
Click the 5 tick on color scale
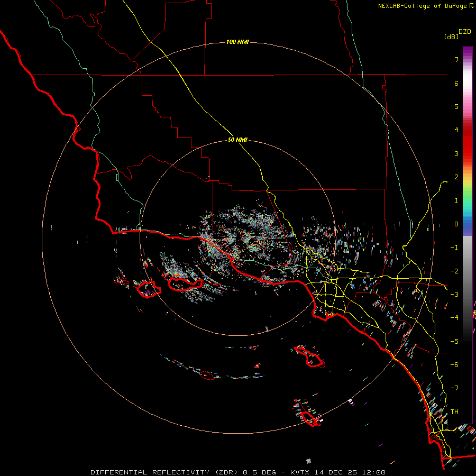click(x=456, y=106)
